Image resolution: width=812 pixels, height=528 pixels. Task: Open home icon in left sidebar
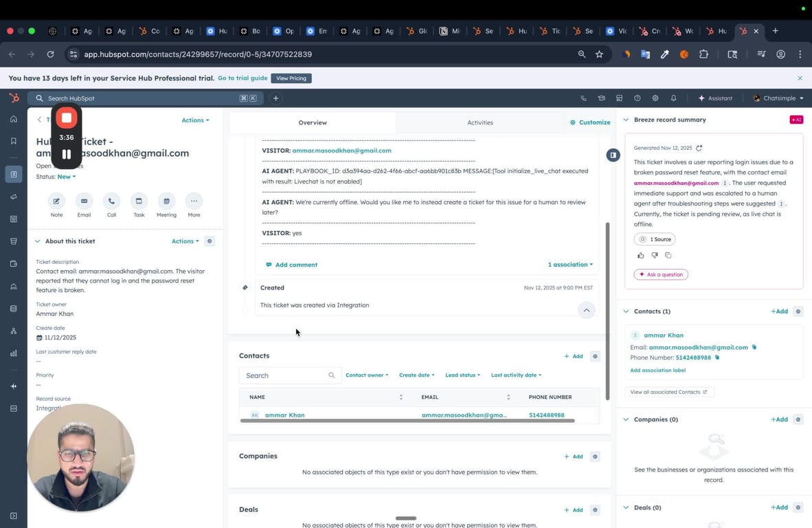click(14, 119)
